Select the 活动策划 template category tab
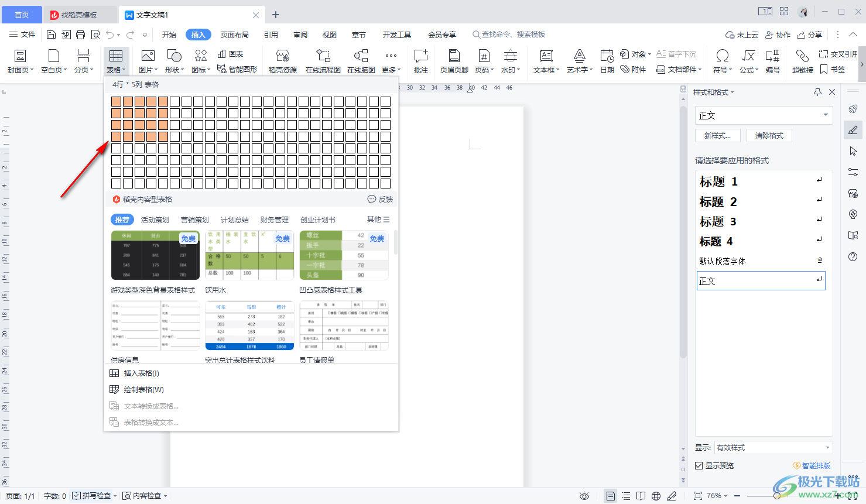Viewport: 866px width, 504px height. (x=155, y=220)
